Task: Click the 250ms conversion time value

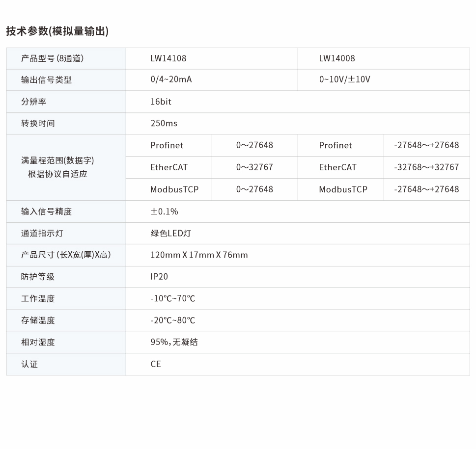Action: [164, 123]
